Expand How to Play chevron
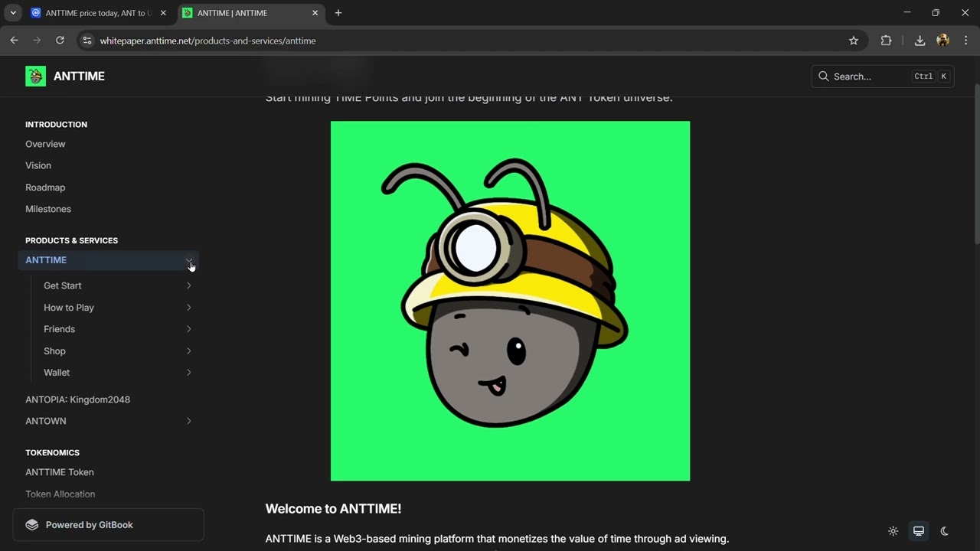This screenshot has width=980, height=551. (188, 308)
